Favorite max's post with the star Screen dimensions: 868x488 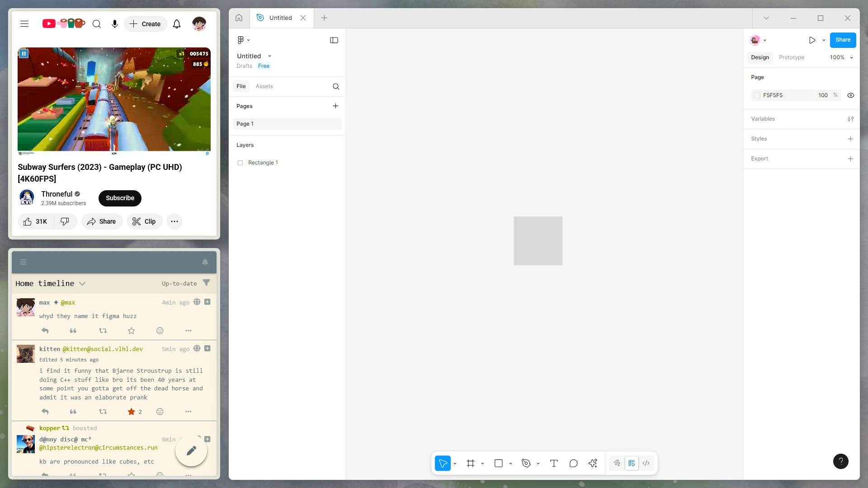132,331
